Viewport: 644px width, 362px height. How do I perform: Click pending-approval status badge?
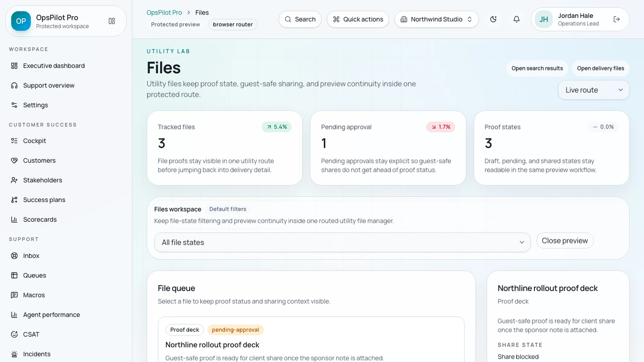[x=235, y=330]
